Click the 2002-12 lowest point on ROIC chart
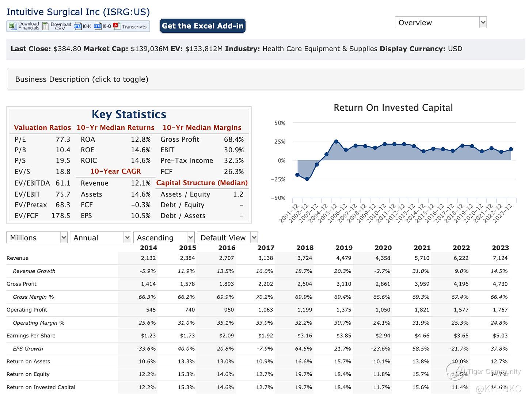Image resolution: width=532 pixels, height=401 pixels. coord(307,179)
